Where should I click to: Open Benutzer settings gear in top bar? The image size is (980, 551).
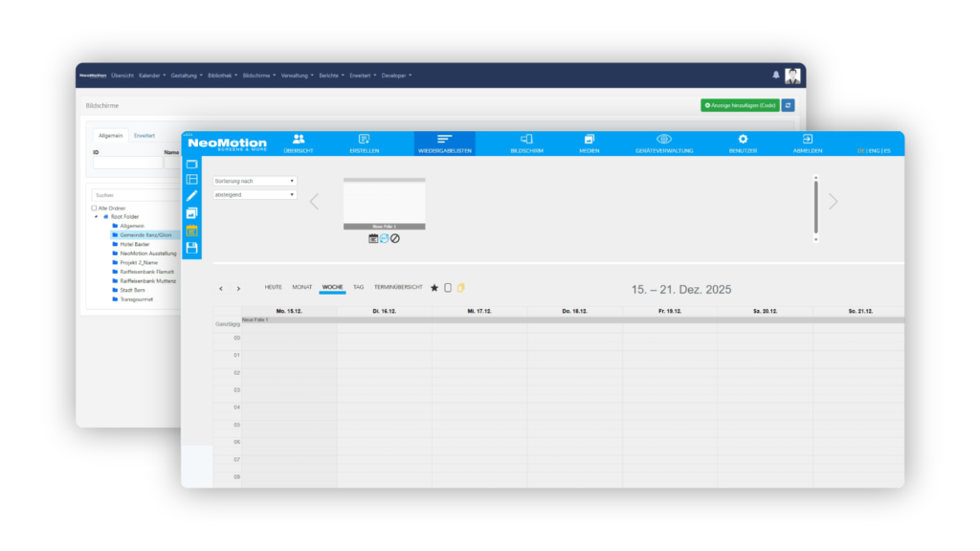pos(743,143)
